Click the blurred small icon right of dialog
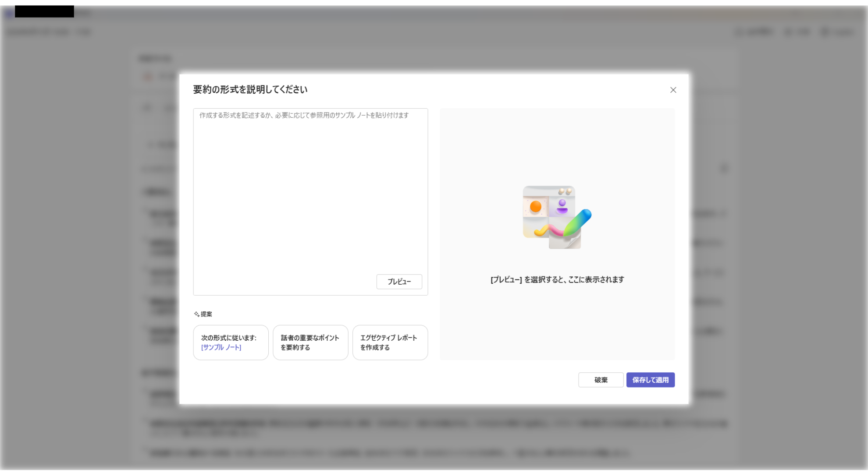This screenshot has width=868, height=473. click(x=724, y=168)
